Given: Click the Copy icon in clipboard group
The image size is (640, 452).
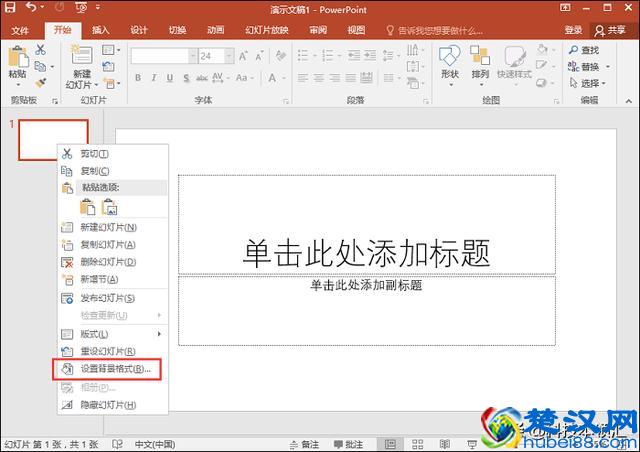Looking at the screenshot, I should 40,66.
